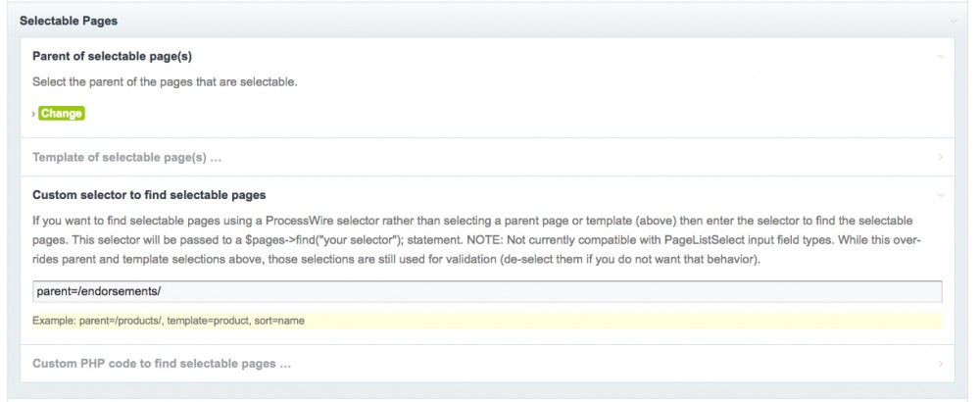Click the parent=/endorsements/ text in selector field
This screenshot has width=980, height=402.
pyautogui.click(x=91, y=292)
